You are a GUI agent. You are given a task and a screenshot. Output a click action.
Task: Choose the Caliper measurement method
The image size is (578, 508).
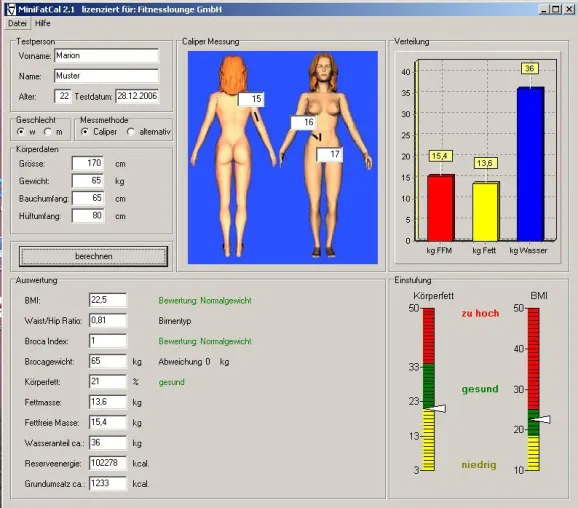(x=85, y=132)
